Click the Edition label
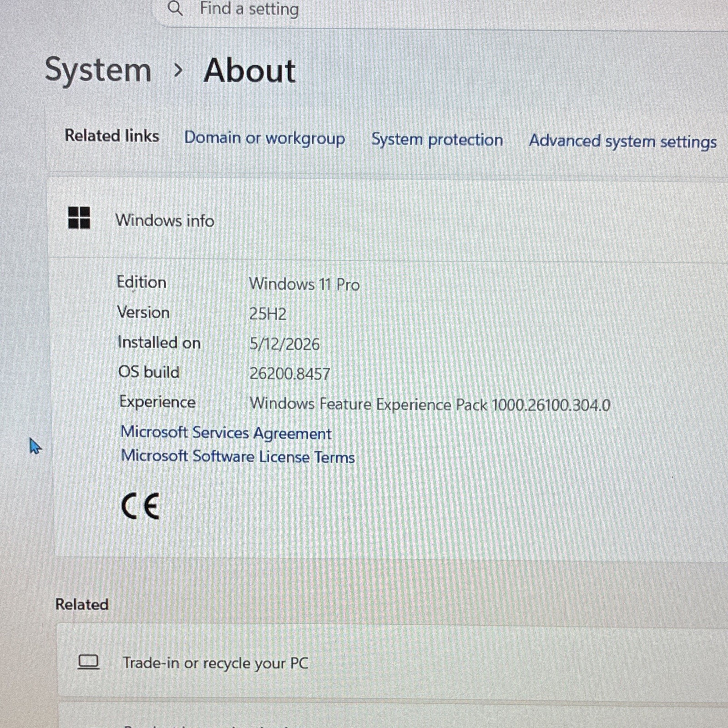 coord(142,282)
